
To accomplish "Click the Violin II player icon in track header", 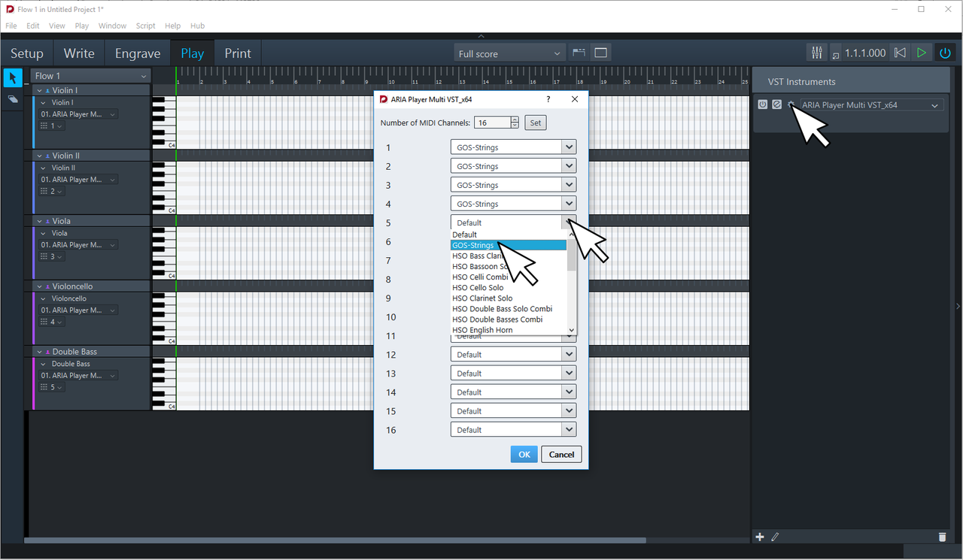I will 47,156.
